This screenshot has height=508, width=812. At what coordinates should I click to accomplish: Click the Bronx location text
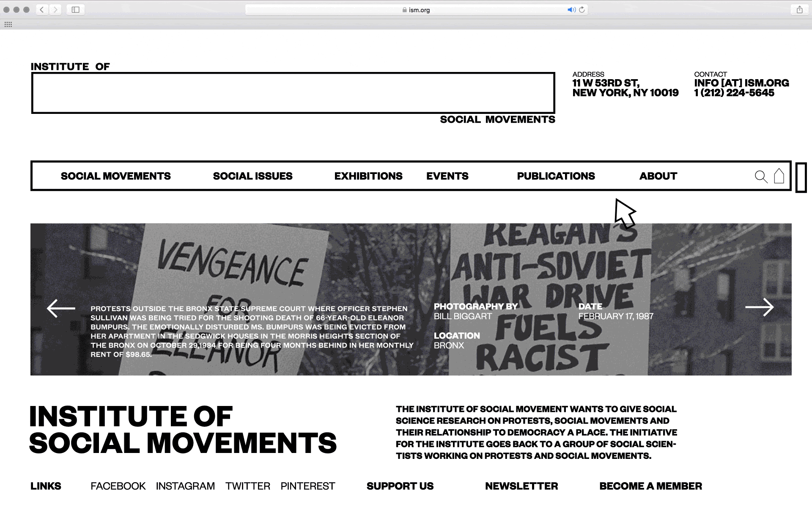[449, 345]
